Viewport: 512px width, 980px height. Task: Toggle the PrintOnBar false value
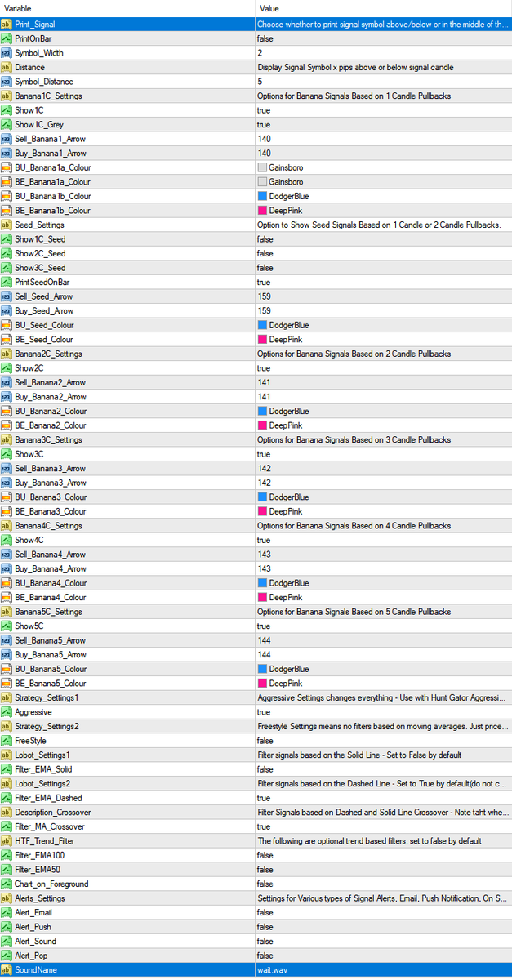pyautogui.click(x=265, y=38)
